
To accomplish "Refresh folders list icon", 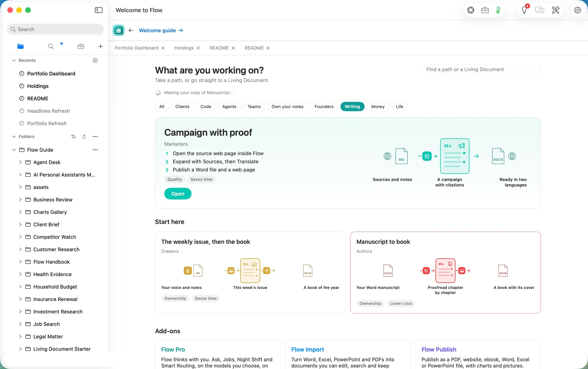I will 84,136.
